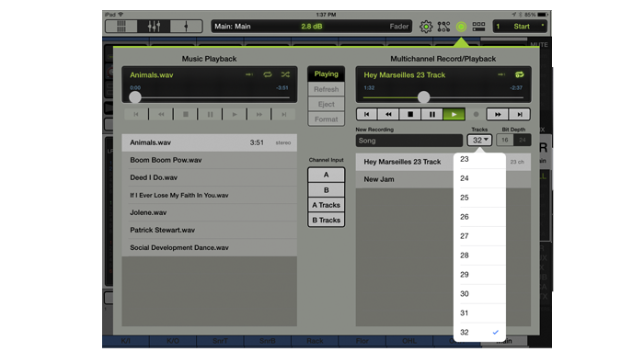This screenshot has height=363, width=644.
Task: Stop the Music Playback song
Action: pyautogui.click(x=186, y=115)
